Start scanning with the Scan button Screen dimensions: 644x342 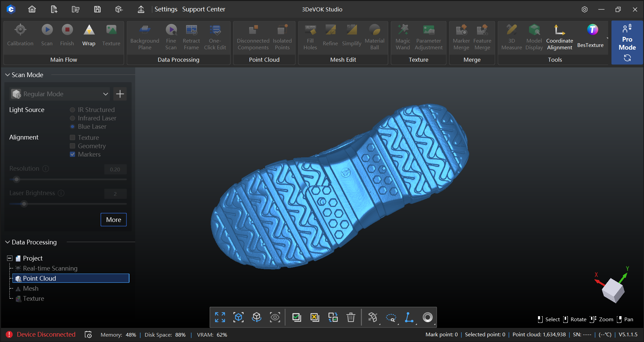[47, 35]
